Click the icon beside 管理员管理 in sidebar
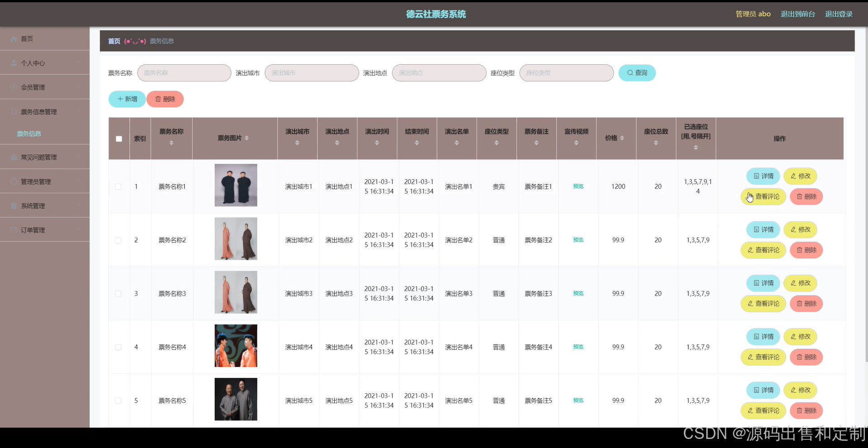 (14, 181)
